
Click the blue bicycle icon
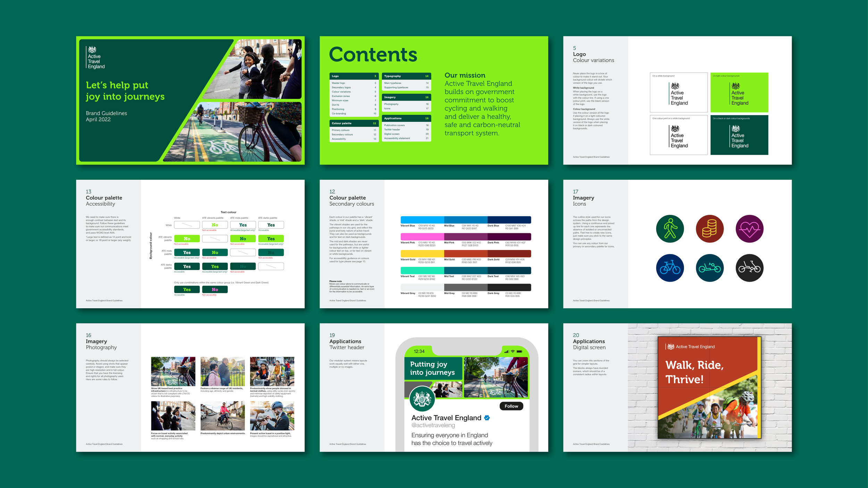point(670,268)
